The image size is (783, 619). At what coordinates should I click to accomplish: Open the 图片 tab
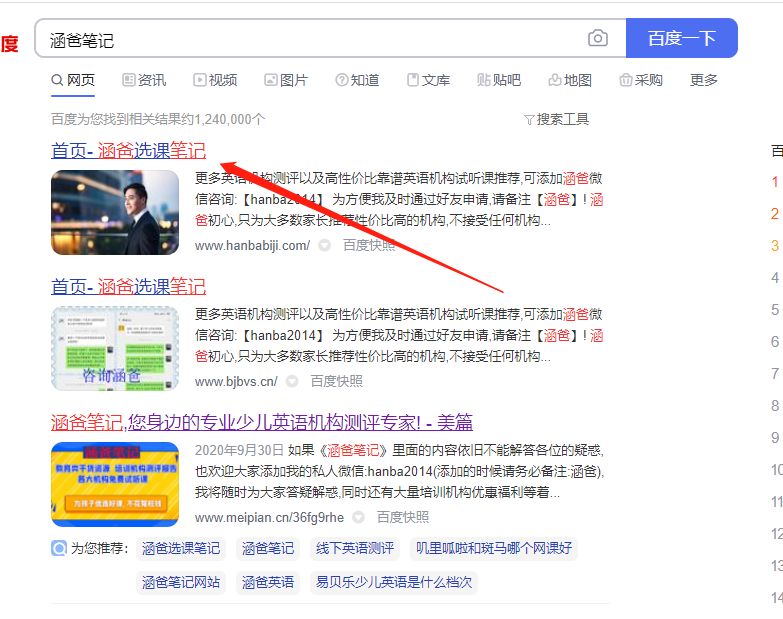[286, 80]
